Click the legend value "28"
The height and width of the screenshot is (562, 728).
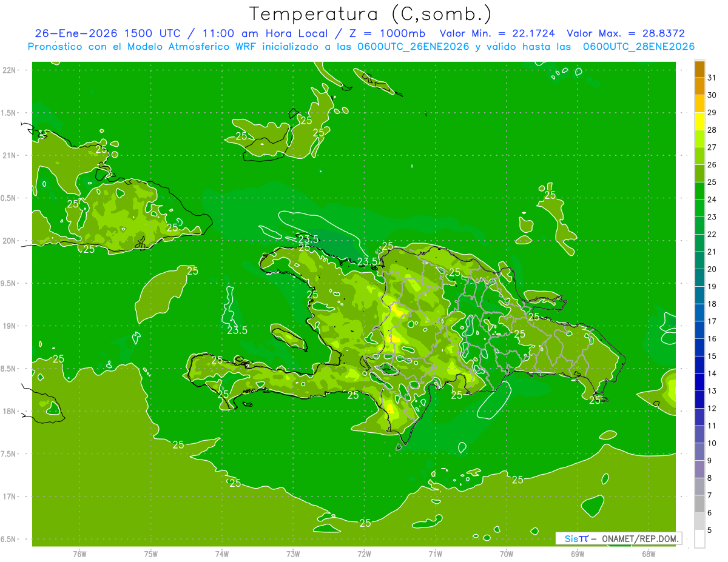pyautogui.click(x=712, y=130)
